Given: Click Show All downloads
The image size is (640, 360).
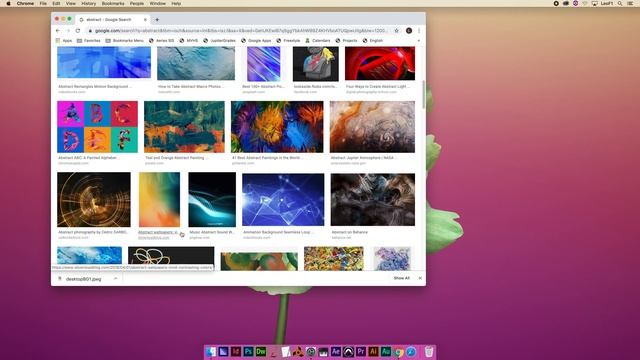Looking at the screenshot, I should pyautogui.click(x=402, y=278).
